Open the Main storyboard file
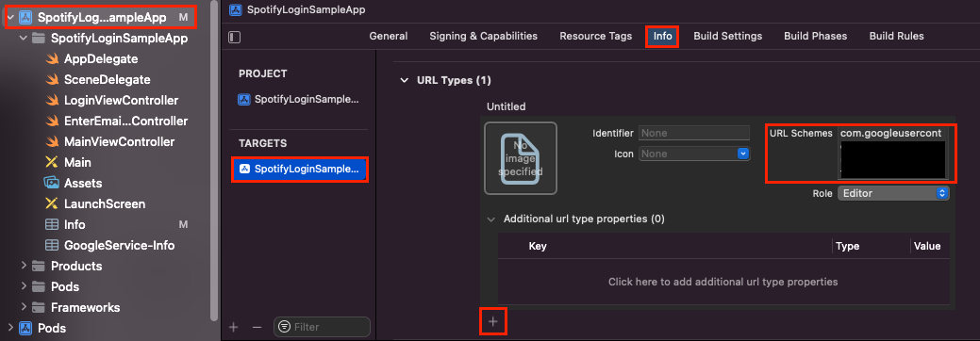The width and height of the screenshot is (980, 341). coord(77,162)
